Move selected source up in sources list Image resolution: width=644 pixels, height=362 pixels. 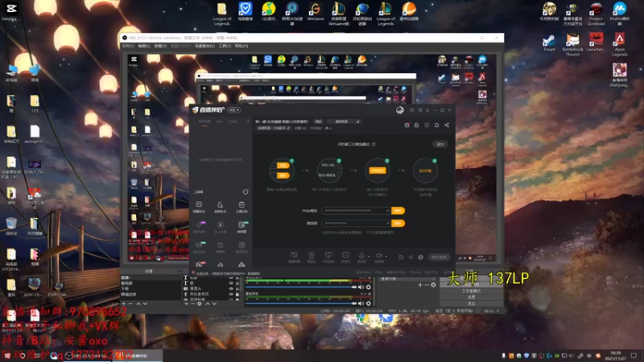click(208, 304)
